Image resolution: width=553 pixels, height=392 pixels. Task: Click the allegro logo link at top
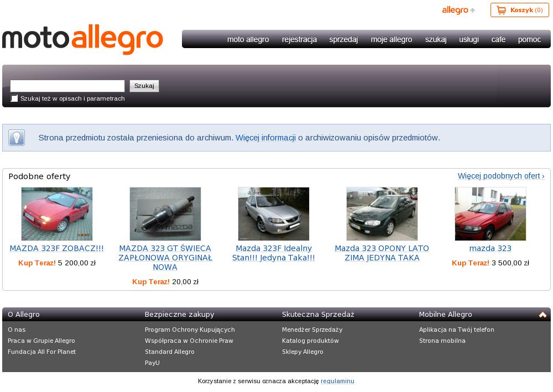coord(458,10)
